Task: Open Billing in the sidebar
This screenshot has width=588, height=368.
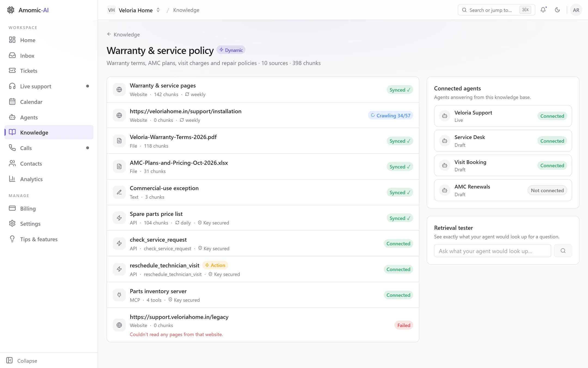Action: pyautogui.click(x=49, y=208)
